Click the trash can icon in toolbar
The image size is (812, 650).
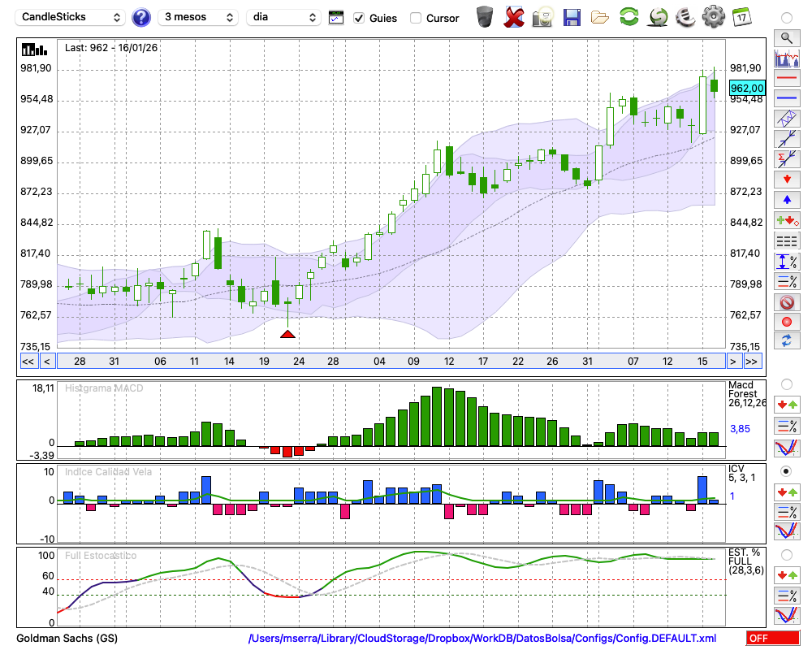click(485, 17)
